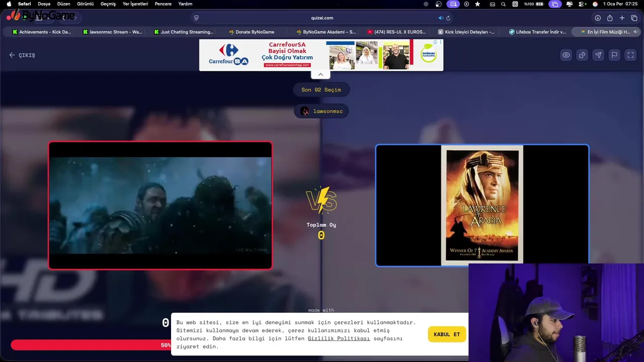This screenshot has width=644, height=362.
Task: Choose the Lawrence of Arabia poster
Action: click(482, 205)
